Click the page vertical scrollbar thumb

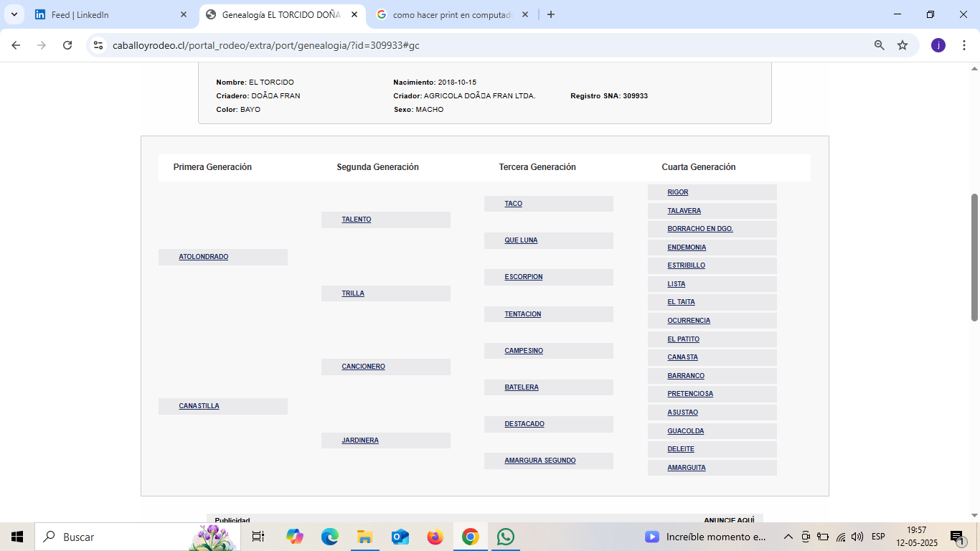point(974,257)
